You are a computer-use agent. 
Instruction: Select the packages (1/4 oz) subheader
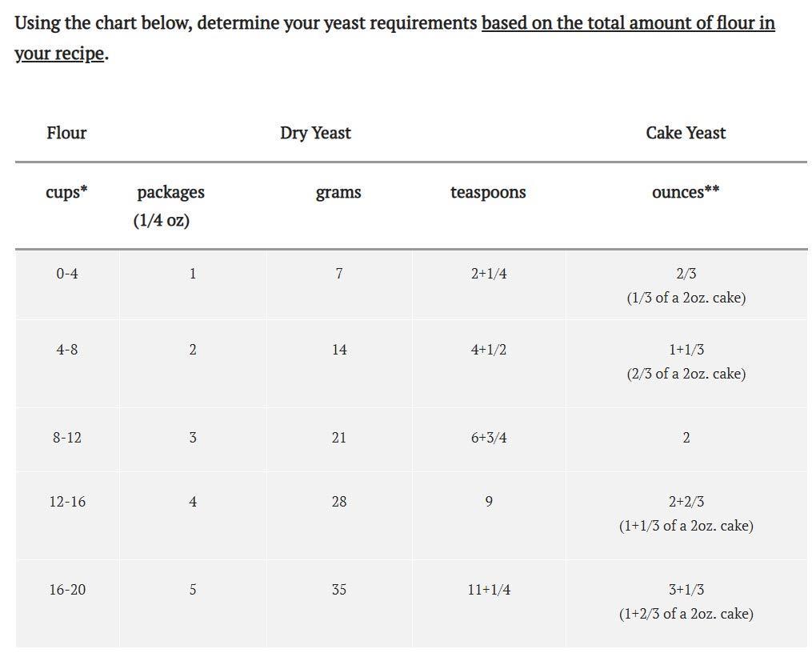click(x=170, y=206)
